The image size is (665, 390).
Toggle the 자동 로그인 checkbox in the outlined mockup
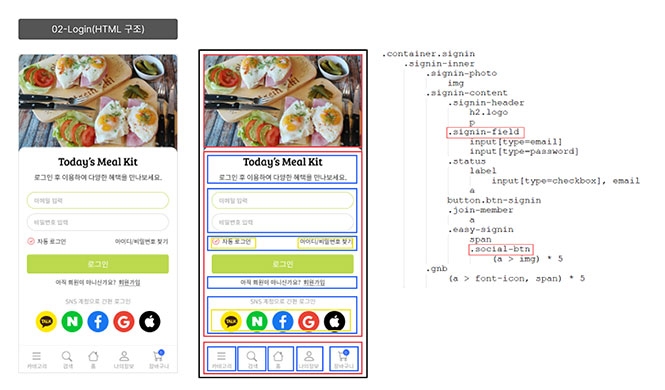(x=216, y=242)
